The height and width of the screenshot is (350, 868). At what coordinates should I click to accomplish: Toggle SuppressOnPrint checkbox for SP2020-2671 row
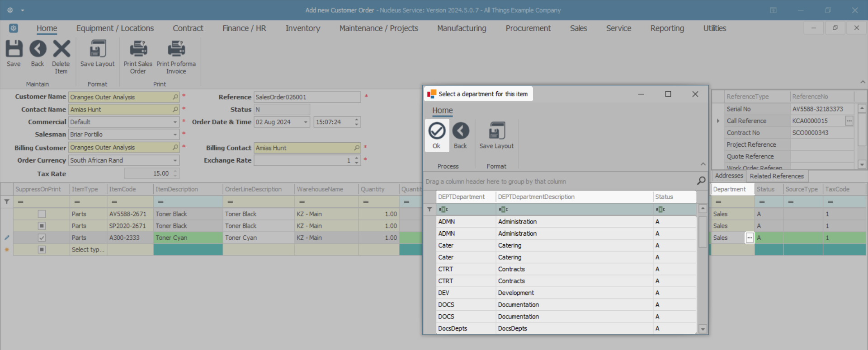click(x=42, y=226)
